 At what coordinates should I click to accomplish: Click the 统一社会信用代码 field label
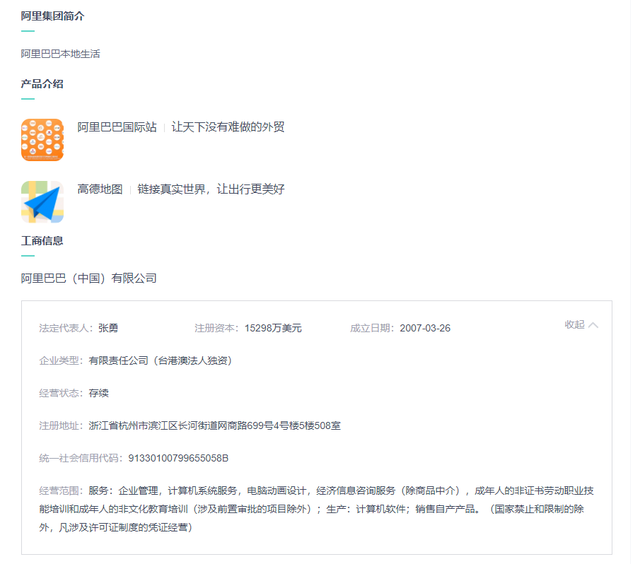[x=81, y=458]
